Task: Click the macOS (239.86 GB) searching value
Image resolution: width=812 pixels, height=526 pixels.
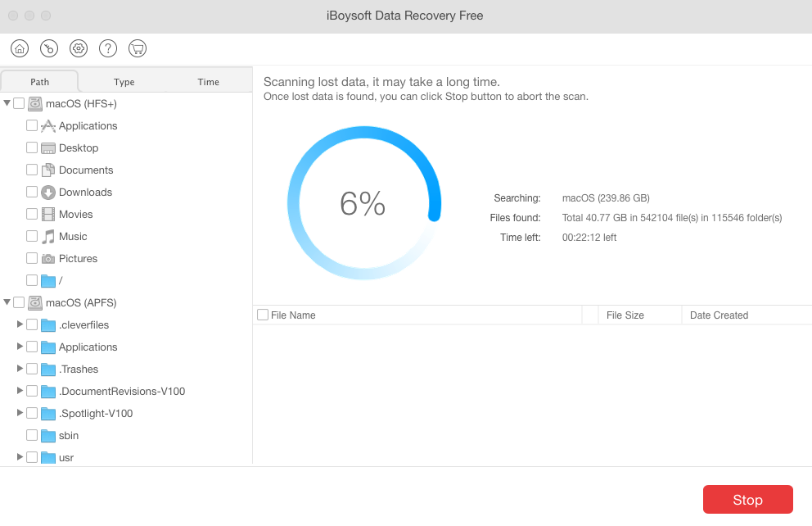Action: [606, 198]
